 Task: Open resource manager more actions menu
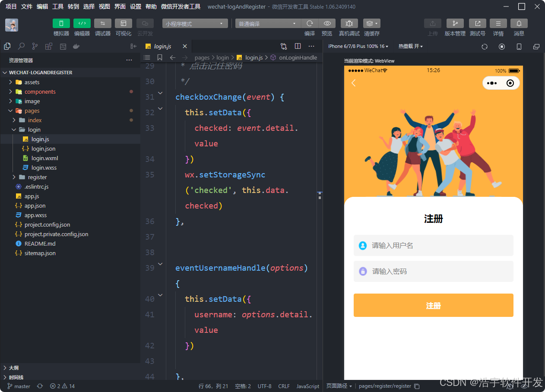pos(129,60)
